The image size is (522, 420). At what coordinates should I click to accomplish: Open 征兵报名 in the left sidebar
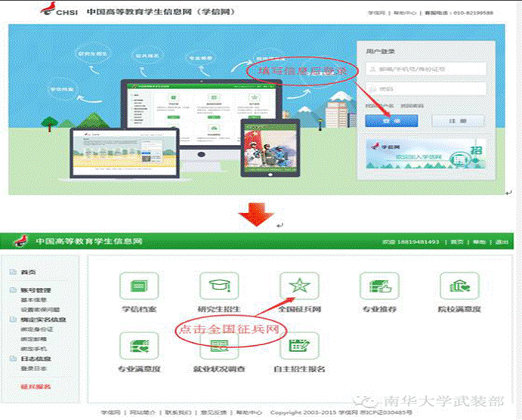pyautogui.click(x=36, y=387)
